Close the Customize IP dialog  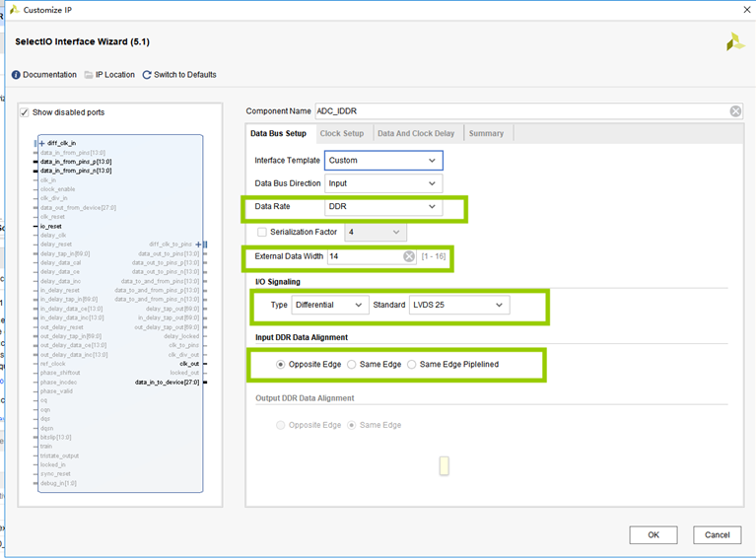[x=747, y=10]
